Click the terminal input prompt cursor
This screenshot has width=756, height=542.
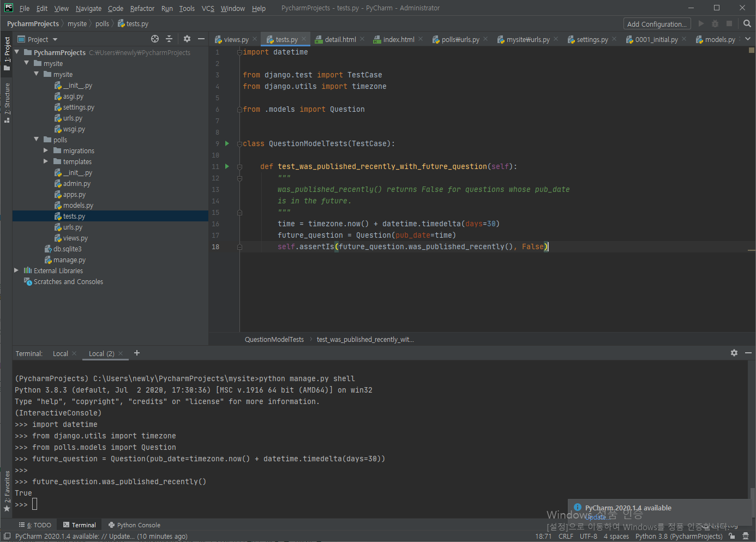[35, 504]
